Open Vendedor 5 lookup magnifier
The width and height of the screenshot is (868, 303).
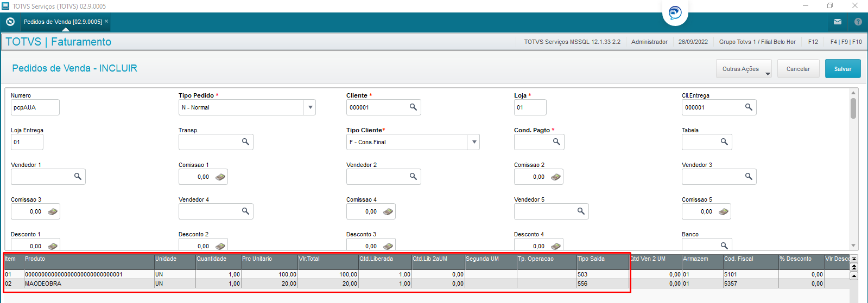click(581, 211)
